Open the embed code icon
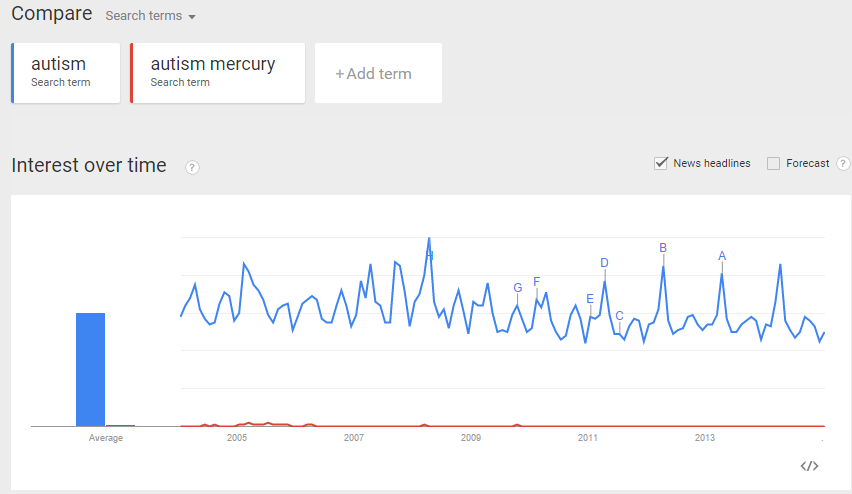 pos(810,466)
